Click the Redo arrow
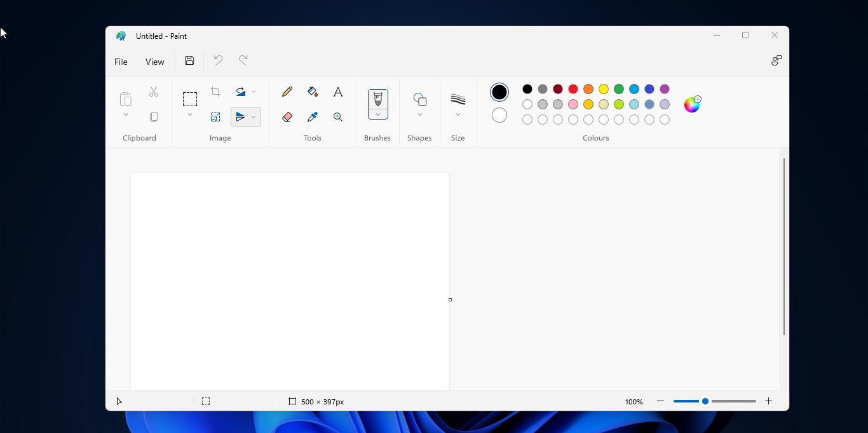The height and width of the screenshot is (433, 868). coord(243,60)
